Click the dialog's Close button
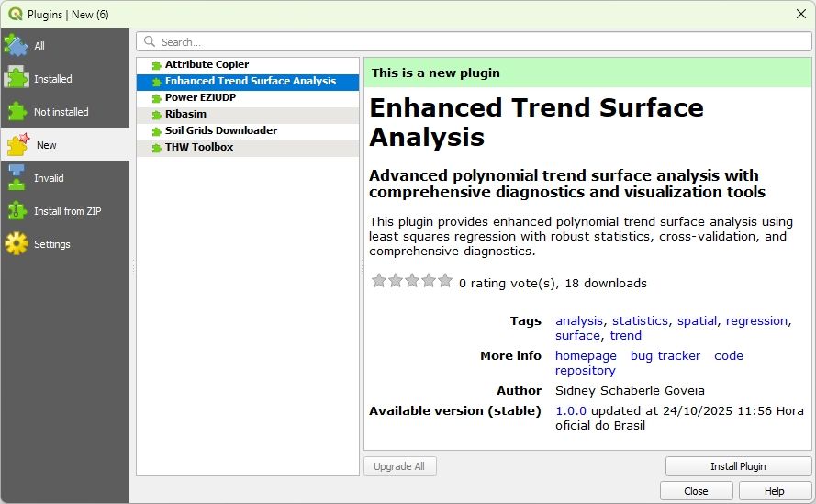The width and height of the screenshot is (816, 504). click(696, 491)
